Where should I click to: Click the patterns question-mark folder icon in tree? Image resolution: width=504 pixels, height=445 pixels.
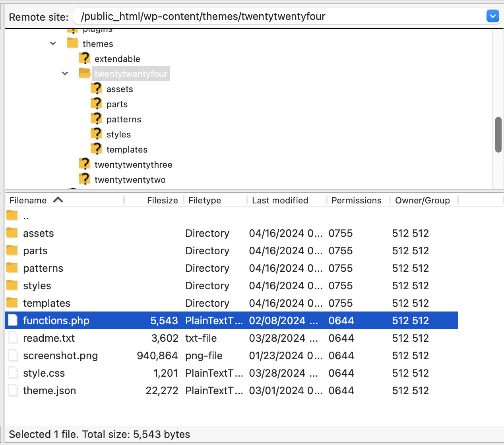pos(96,118)
